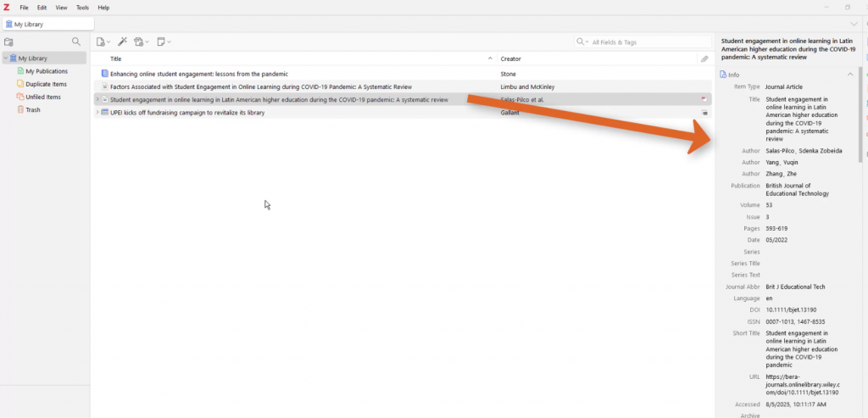Collapse the Info section chevron

[x=850, y=75]
